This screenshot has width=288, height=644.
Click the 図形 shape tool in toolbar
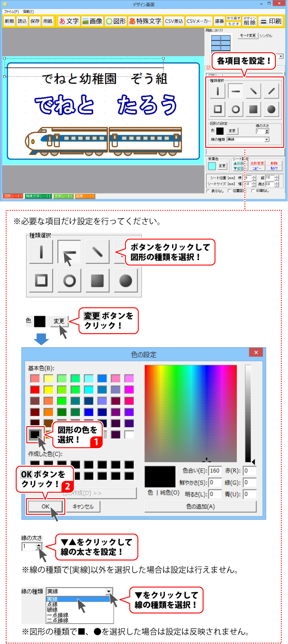pos(115,21)
